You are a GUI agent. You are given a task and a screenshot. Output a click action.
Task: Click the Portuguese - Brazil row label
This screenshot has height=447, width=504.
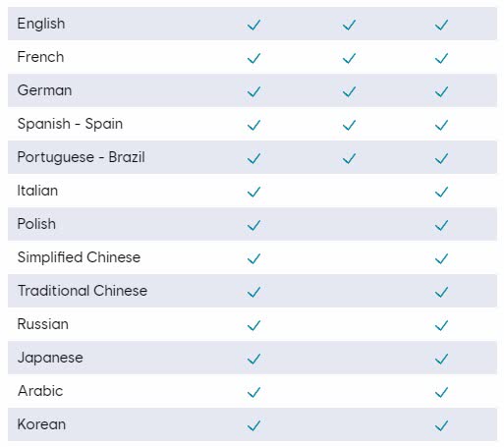click(x=82, y=157)
